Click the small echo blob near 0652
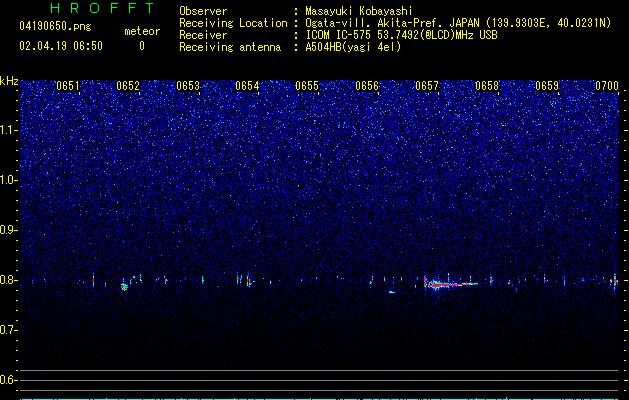Image resolution: width=629 pixels, height=400 pixels. click(x=124, y=286)
